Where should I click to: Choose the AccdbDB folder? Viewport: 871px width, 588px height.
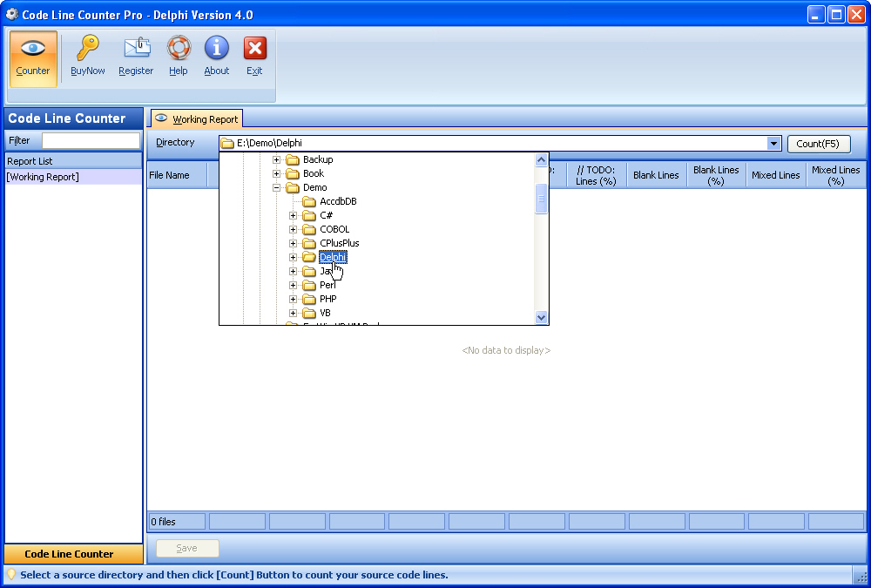(x=338, y=201)
